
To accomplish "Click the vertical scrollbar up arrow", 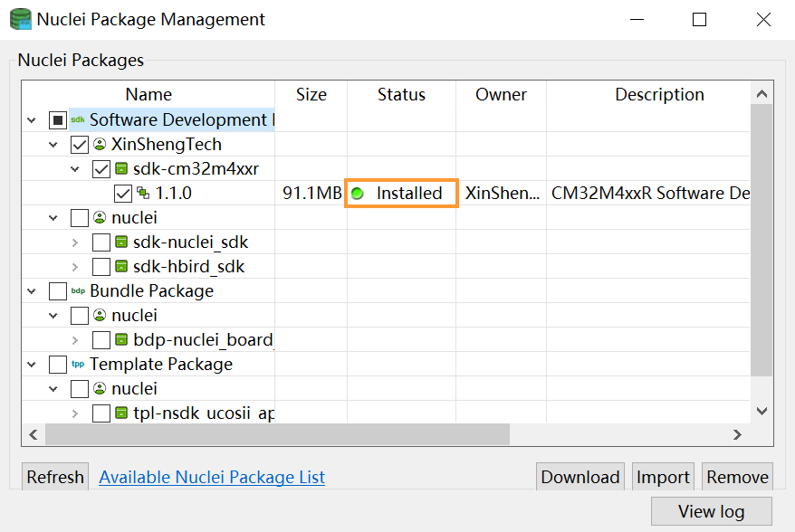I will click(761, 94).
